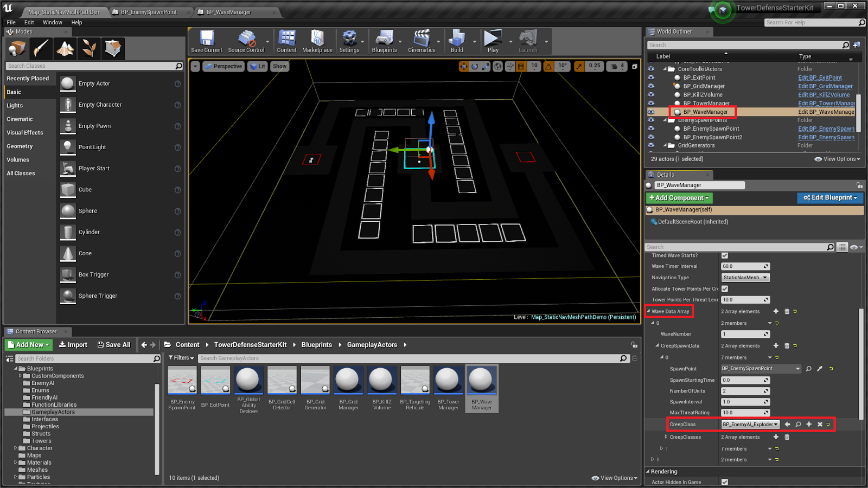Viewport: 868px width, 488px height.
Task: Hide BP_ExitPoint with its eye icon
Action: (651, 78)
